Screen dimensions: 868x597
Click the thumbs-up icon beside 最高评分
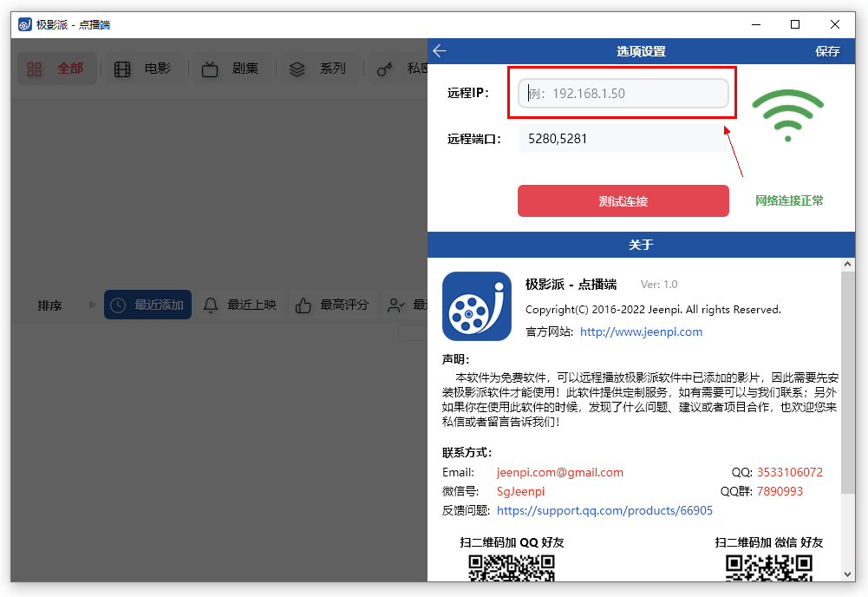[303, 305]
